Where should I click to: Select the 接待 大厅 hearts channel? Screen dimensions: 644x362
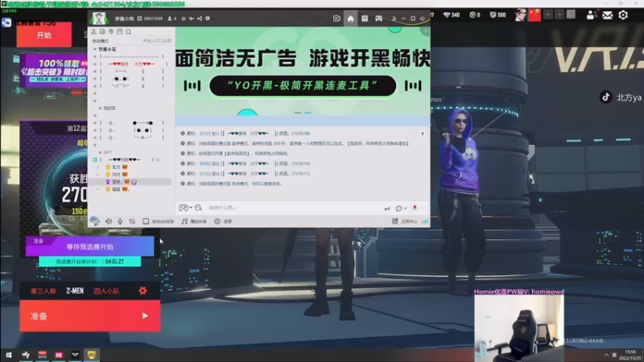click(131, 64)
